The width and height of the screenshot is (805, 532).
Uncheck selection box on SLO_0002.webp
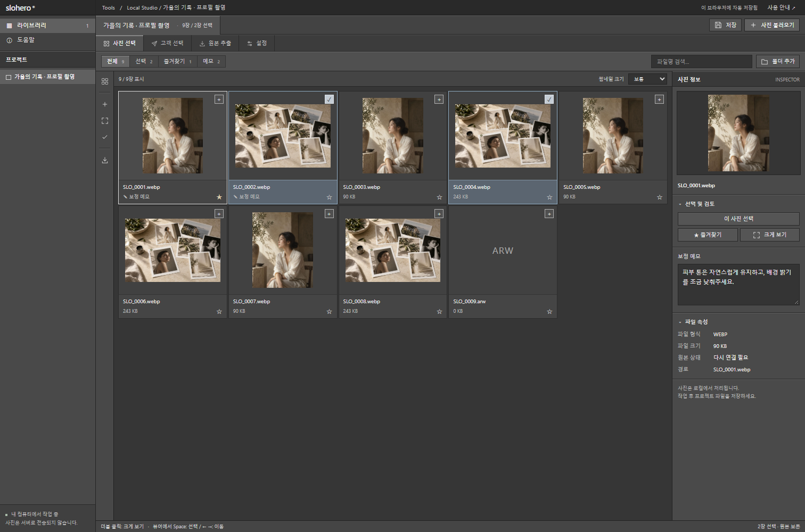coord(329,99)
